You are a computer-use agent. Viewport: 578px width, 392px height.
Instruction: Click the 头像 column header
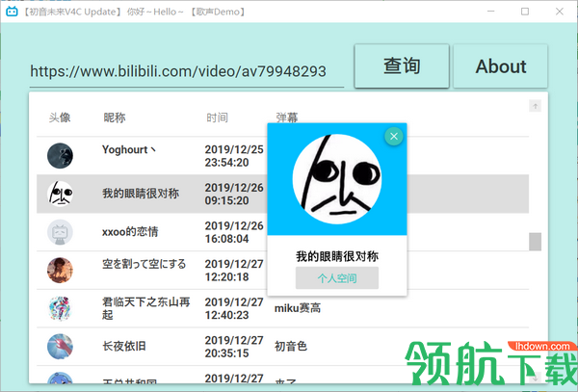(x=60, y=118)
